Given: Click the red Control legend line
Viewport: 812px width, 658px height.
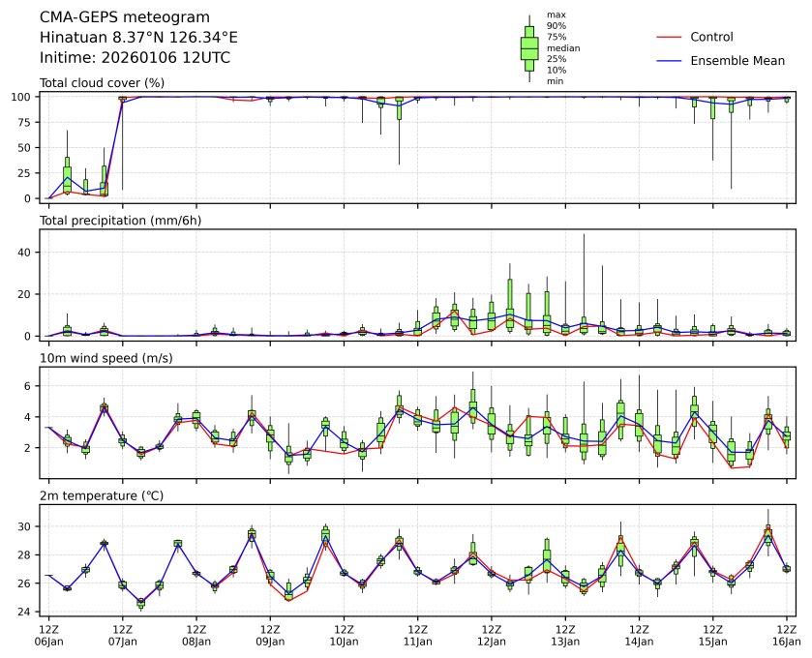Looking at the screenshot, I should [x=670, y=37].
